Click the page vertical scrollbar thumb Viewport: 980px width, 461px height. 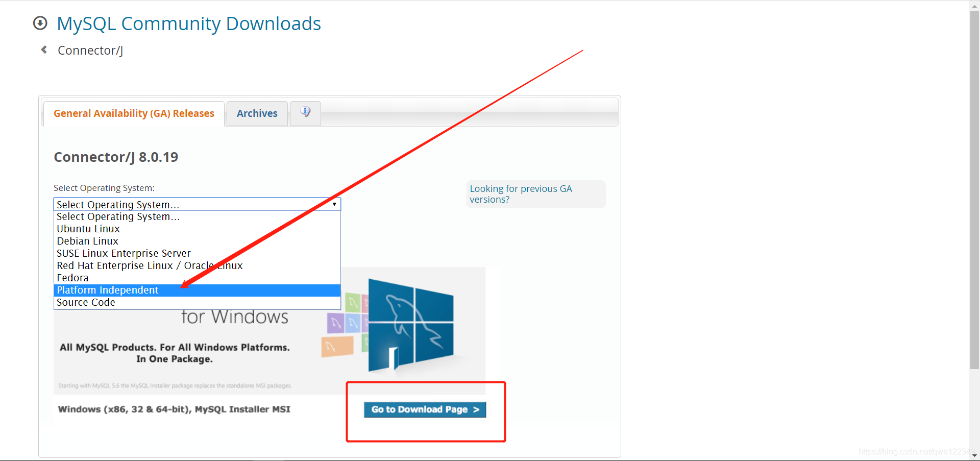point(974,190)
